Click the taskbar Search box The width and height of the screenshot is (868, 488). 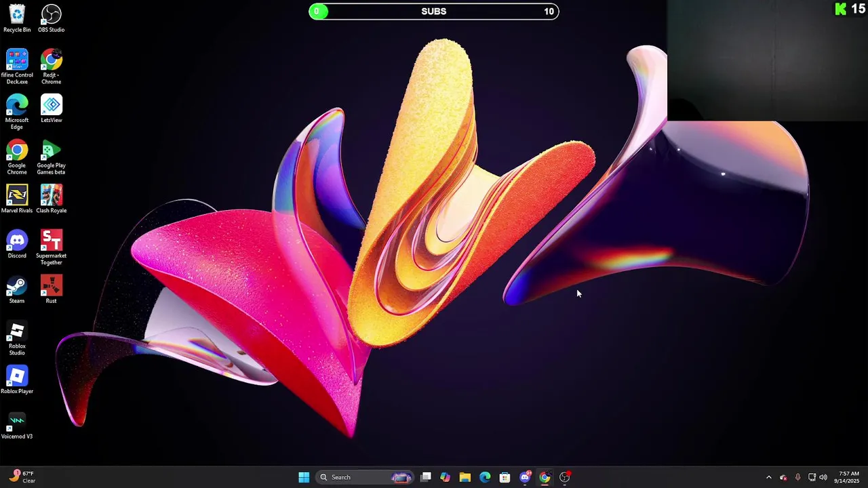coord(365,477)
